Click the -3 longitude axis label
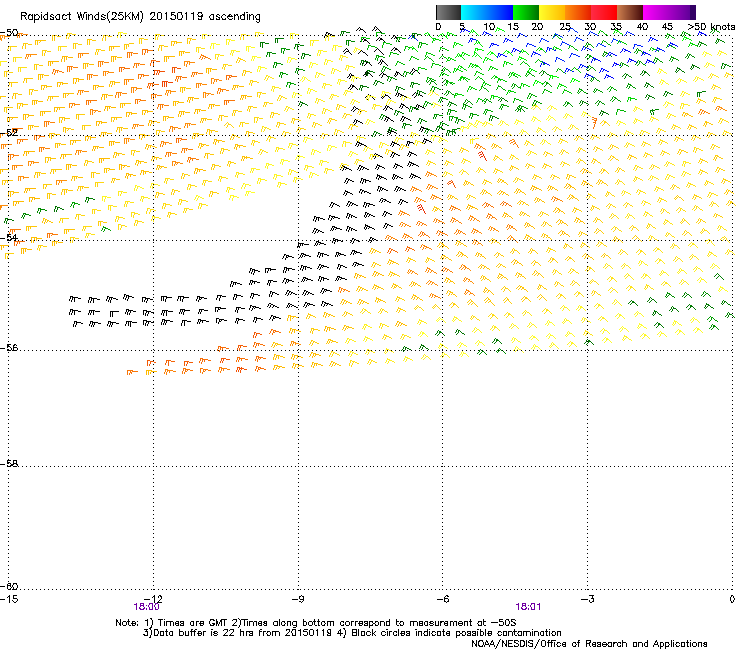 coord(587,599)
